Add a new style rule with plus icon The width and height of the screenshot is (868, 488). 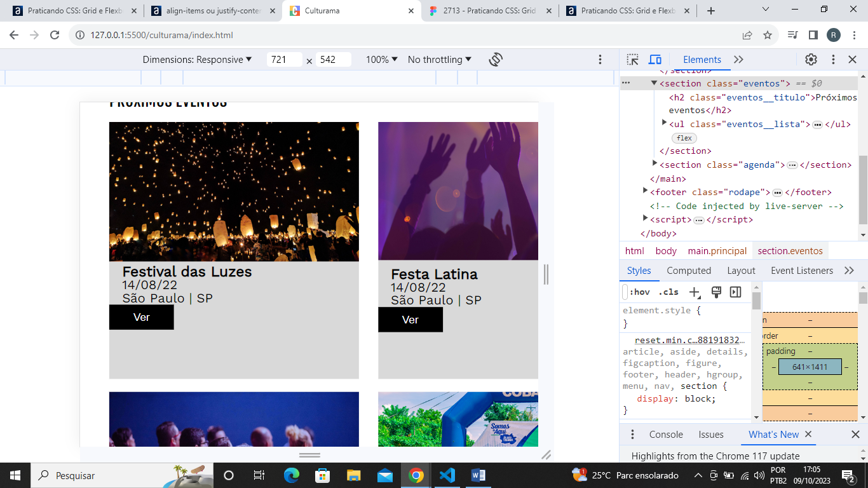pyautogui.click(x=695, y=292)
